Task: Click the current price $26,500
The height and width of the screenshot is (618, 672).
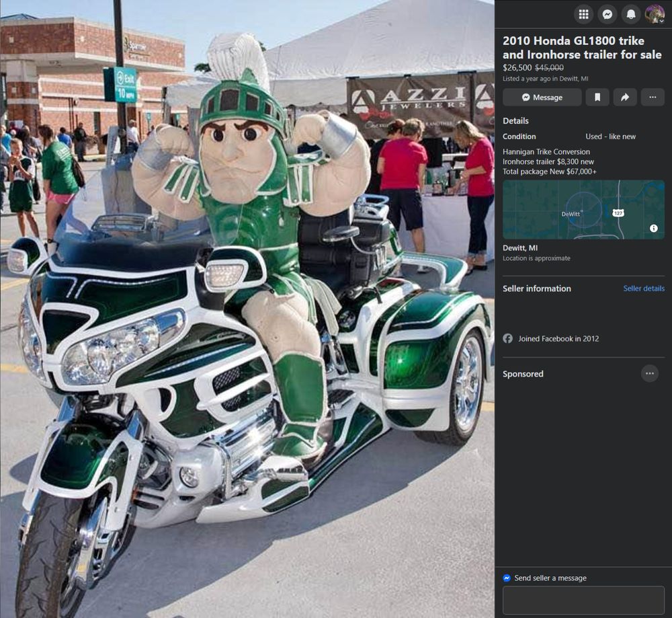Action: [x=517, y=68]
